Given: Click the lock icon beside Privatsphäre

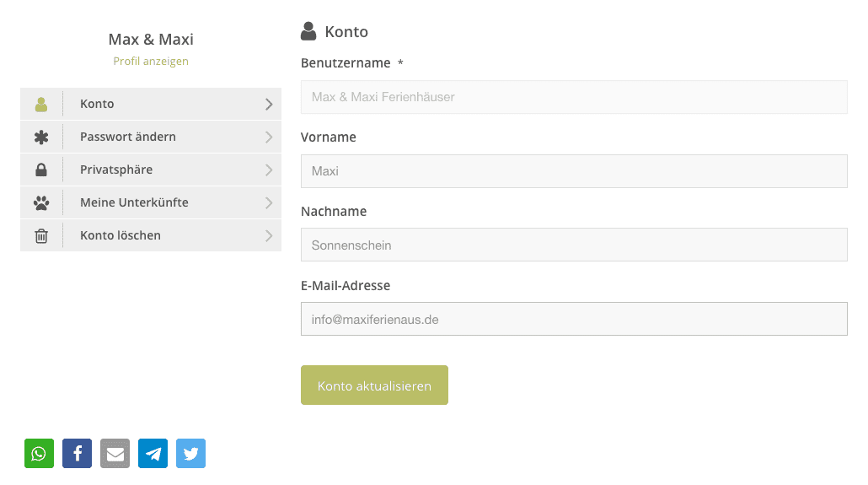Looking at the screenshot, I should (x=41, y=170).
